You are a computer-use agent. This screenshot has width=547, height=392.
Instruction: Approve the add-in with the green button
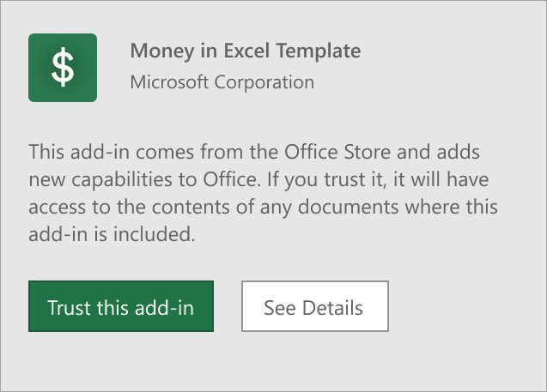(121, 306)
